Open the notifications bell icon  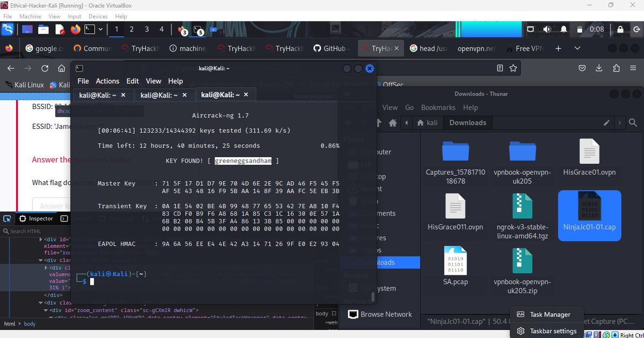[x=563, y=29]
